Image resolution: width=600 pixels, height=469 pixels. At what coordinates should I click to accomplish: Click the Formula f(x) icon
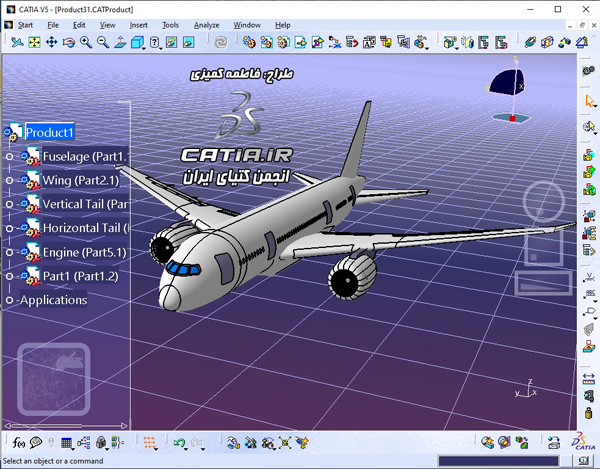pos(19,443)
